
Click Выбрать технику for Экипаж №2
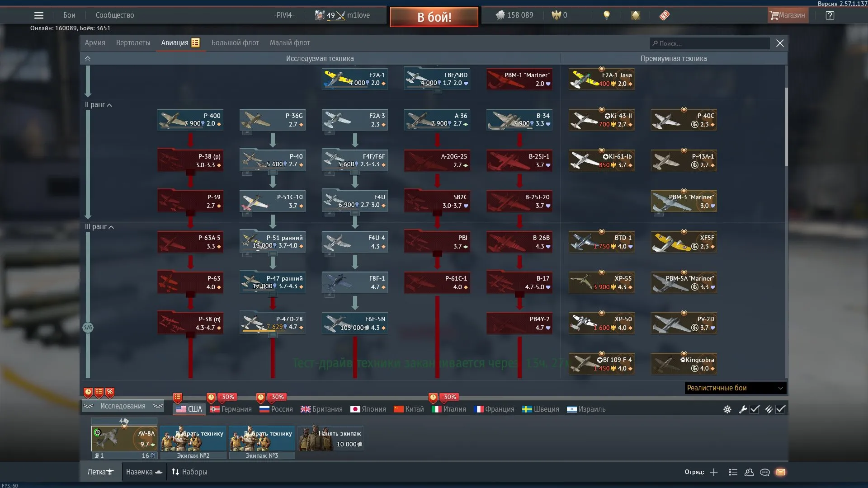(193, 438)
